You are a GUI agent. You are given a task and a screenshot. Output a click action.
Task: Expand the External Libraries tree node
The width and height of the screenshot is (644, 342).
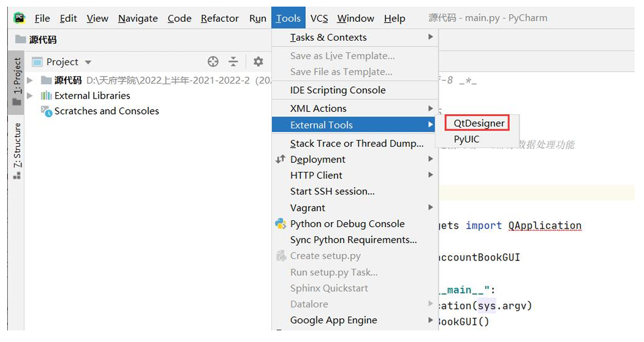tap(30, 96)
